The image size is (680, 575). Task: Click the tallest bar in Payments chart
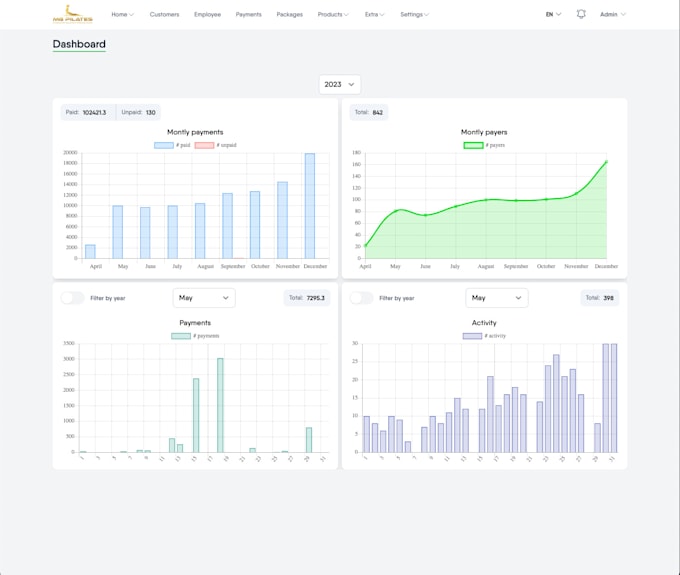coord(220,405)
